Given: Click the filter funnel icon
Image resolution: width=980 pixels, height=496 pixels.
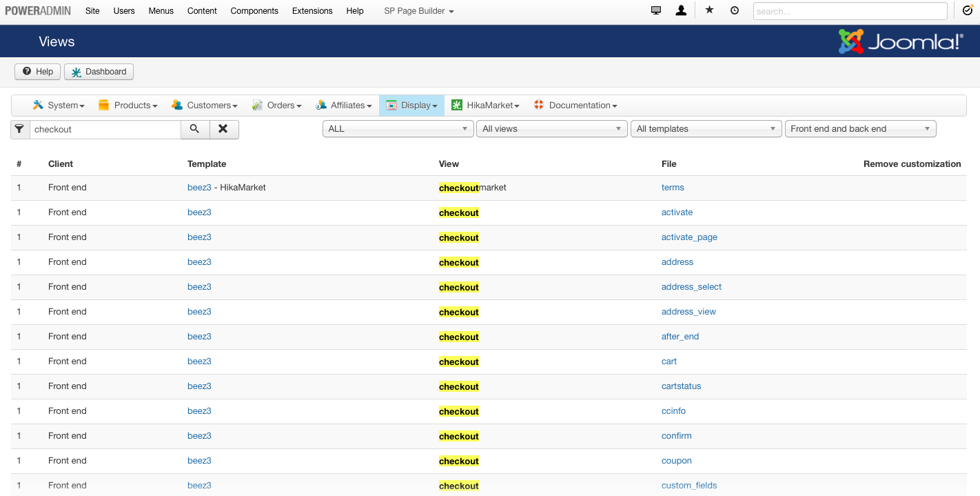Looking at the screenshot, I should click(x=20, y=129).
